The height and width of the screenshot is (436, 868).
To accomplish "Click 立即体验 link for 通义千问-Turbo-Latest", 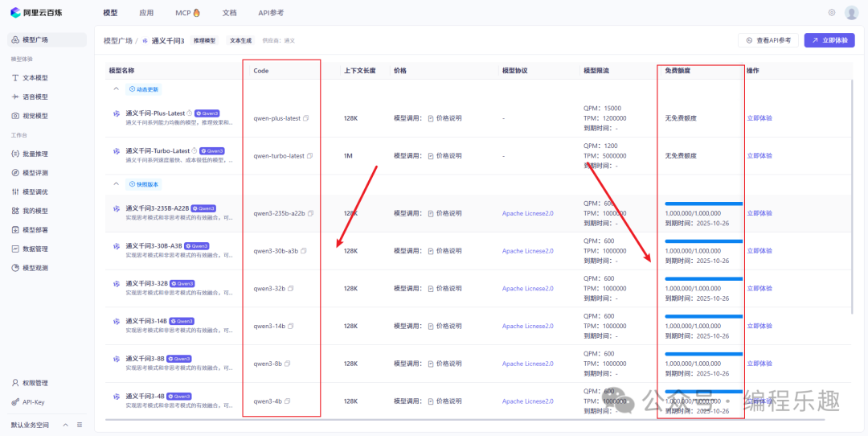I will click(x=759, y=156).
